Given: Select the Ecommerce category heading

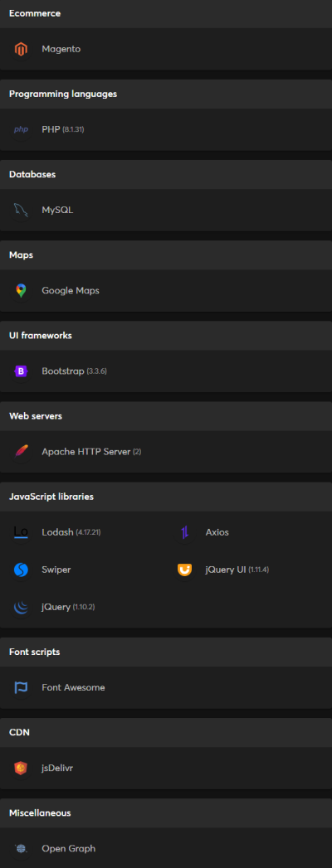Looking at the screenshot, I should (35, 13).
